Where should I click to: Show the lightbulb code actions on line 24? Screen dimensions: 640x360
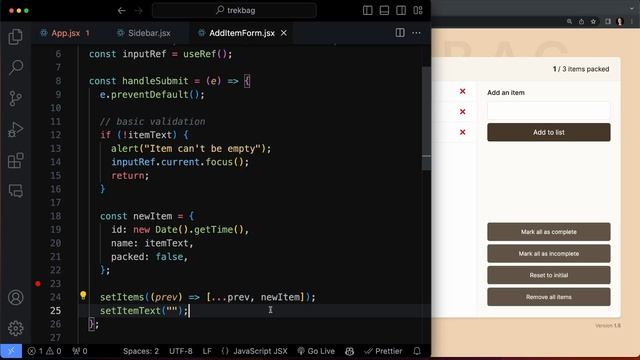pyautogui.click(x=83, y=295)
